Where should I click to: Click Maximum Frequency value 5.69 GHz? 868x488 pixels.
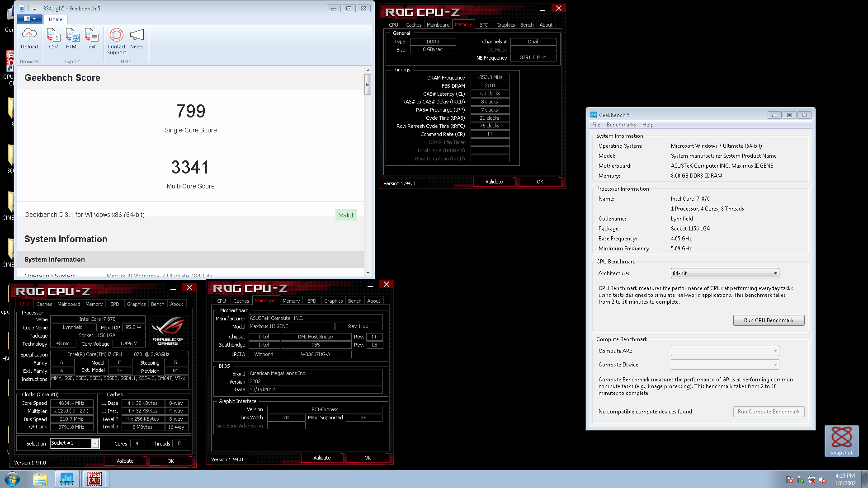(x=681, y=249)
